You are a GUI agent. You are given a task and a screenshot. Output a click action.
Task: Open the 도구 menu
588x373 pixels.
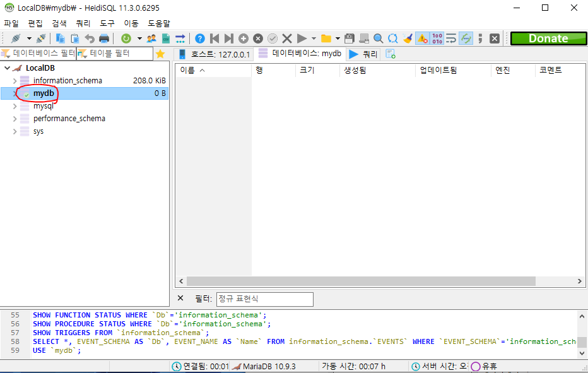point(107,23)
